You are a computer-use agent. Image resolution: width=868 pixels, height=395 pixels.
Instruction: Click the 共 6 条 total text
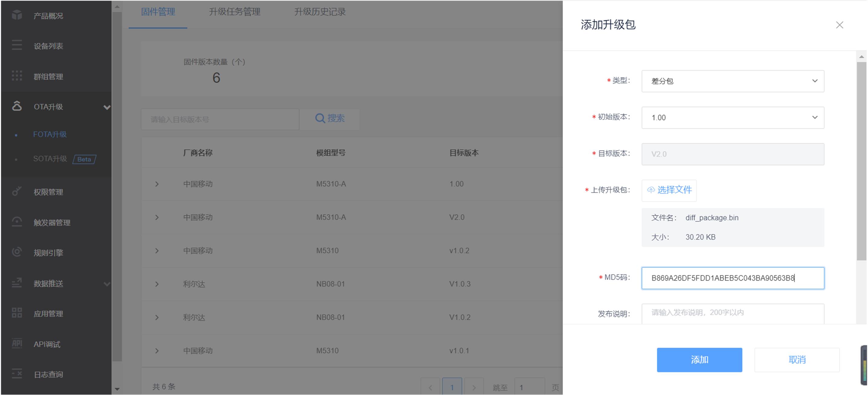[164, 387]
